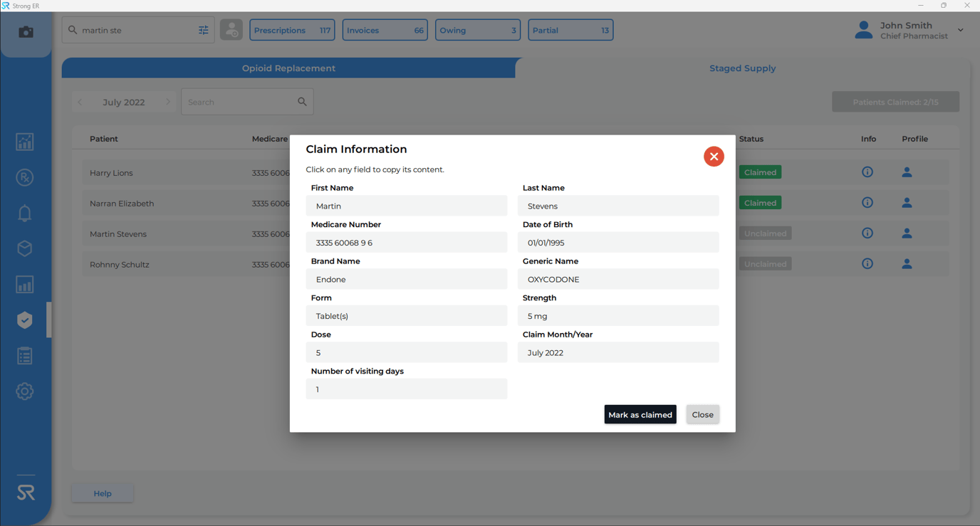Open search filter options icon
This screenshot has width=980, height=526.
[203, 30]
